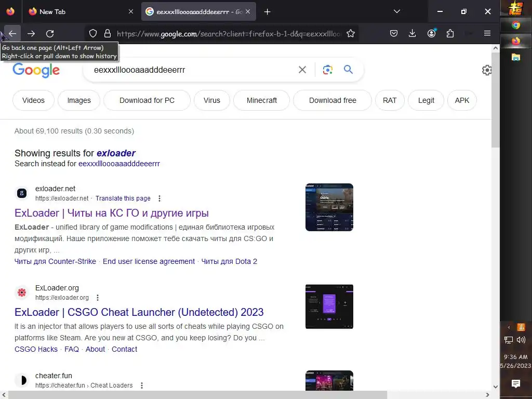Open End user license agreement sitelink
The width and height of the screenshot is (532, 399).
[149, 262]
